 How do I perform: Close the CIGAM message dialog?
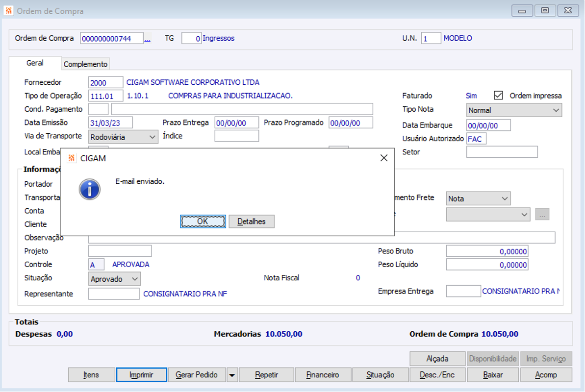point(384,158)
